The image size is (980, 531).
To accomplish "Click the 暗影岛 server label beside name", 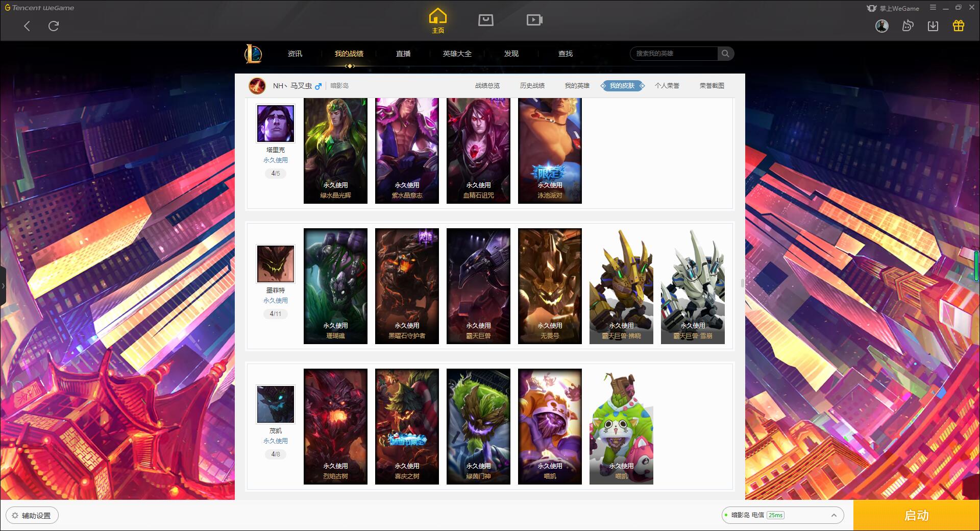I will coord(339,86).
